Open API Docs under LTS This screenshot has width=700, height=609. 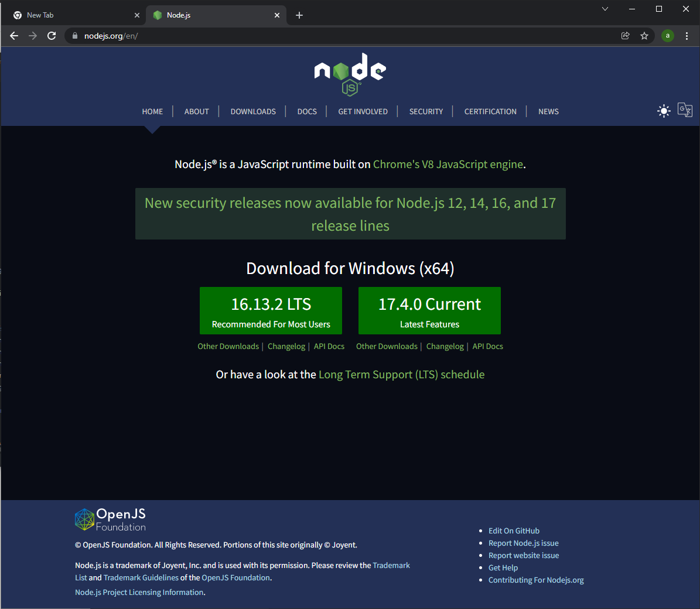[329, 346]
